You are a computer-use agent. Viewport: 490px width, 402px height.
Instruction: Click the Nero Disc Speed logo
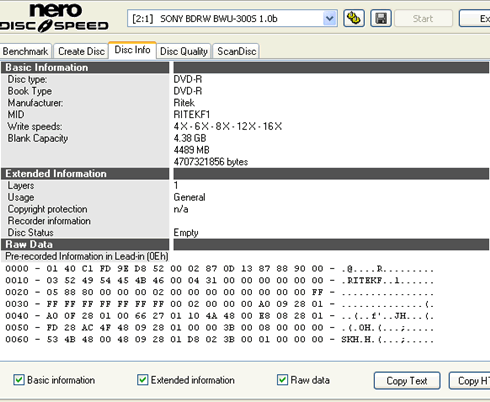(54, 18)
